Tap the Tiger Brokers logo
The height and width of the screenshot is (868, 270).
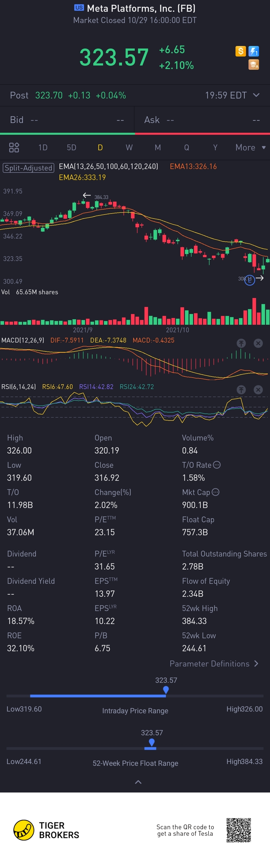[46, 830]
